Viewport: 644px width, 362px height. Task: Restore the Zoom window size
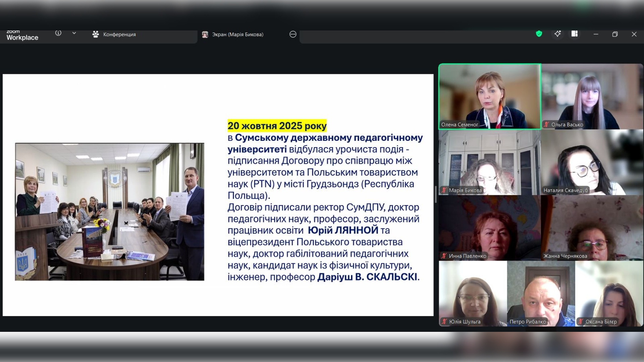(615, 34)
